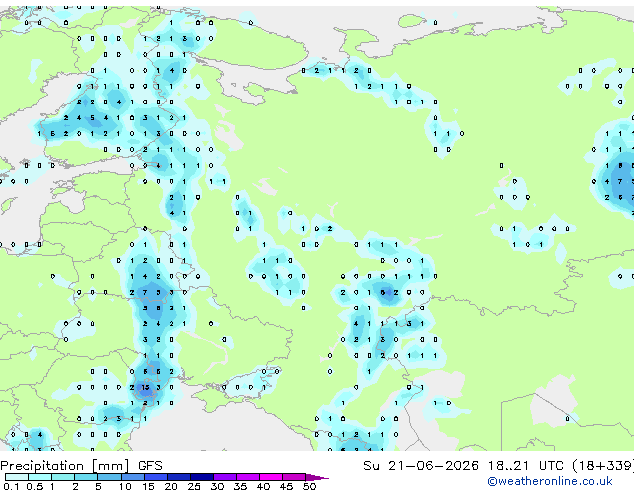Image resolution: width=634 pixels, height=490 pixels.
Task: Click the '(18+339)' forecast hour text
Action: tap(603, 466)
